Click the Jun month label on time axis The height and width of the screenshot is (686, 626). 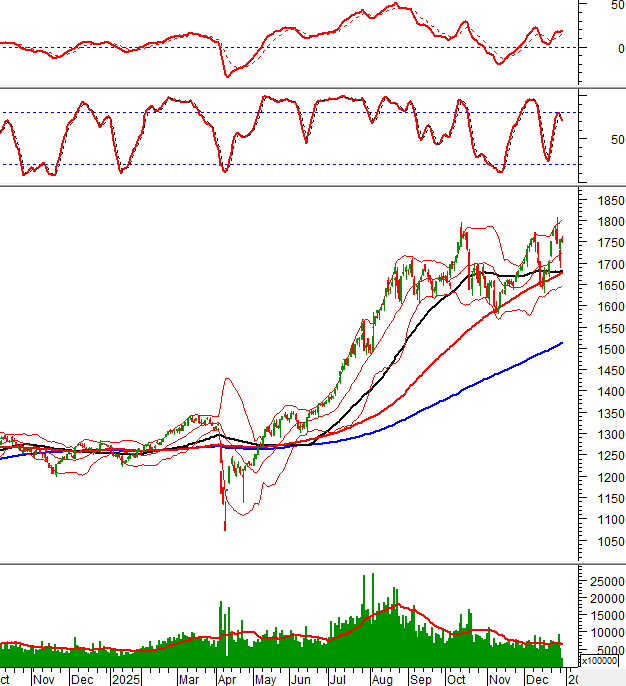pyautogui.click(x=298, y=678)
